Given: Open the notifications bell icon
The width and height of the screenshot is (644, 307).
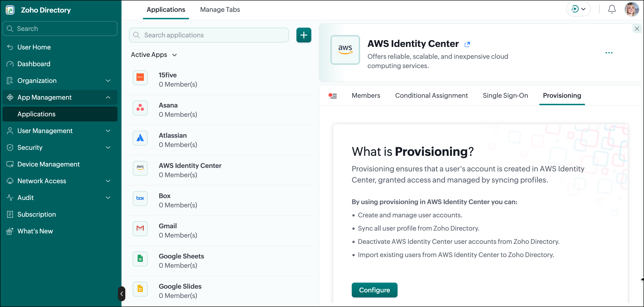Looking at the screenshot, I should tap(611, 9).
